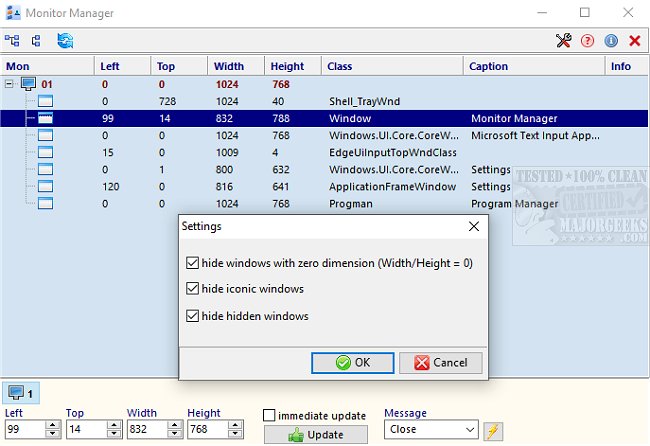Screen dimensions: 650x446
Task: Toggle hide iconic windows checkbox
Action: pos(193,289)
